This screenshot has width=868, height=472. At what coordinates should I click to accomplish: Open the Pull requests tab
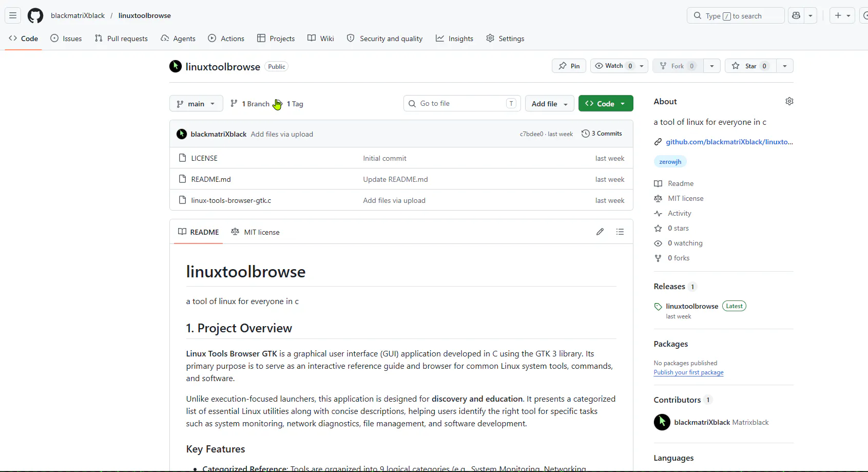point(121,39)
